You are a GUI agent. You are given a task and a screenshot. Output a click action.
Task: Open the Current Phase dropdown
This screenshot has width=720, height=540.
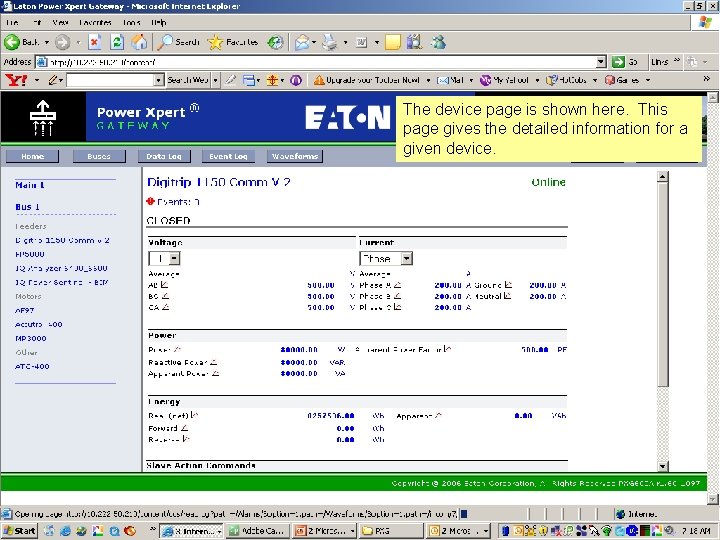pos(386,259)
